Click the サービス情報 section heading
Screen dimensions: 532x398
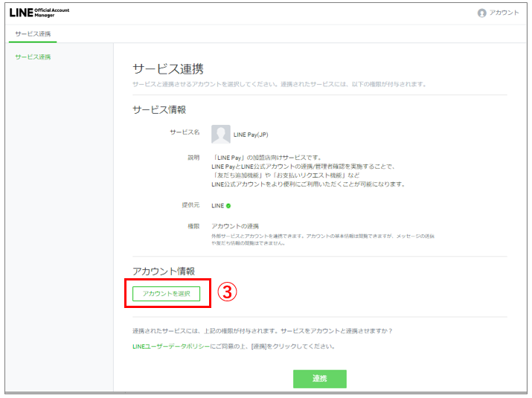159,109
